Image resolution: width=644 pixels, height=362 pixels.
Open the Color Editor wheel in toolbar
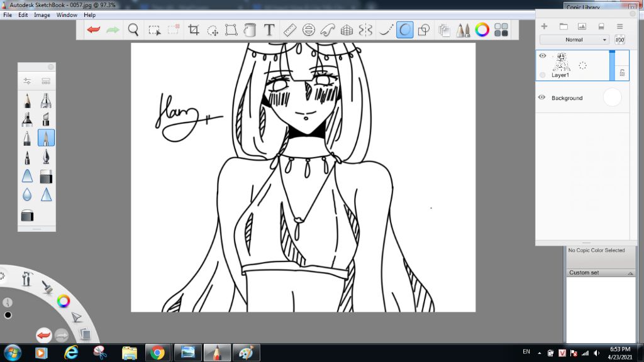point(482,30)
